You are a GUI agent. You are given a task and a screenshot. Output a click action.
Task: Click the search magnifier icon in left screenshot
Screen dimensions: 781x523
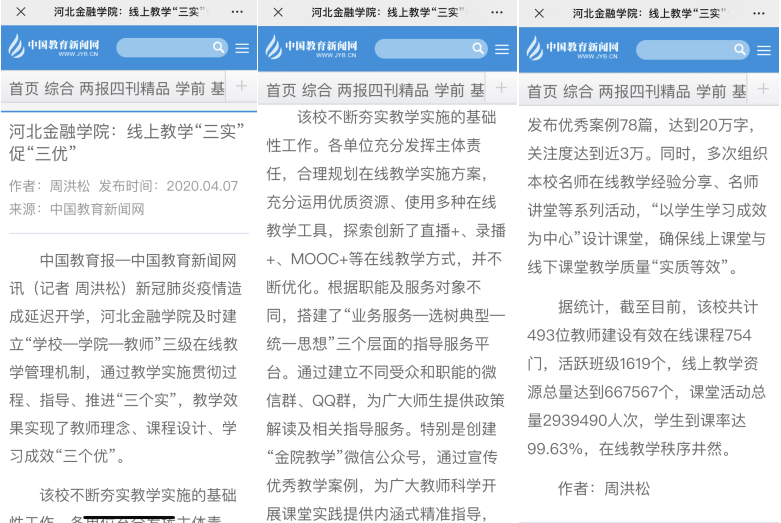218,47
